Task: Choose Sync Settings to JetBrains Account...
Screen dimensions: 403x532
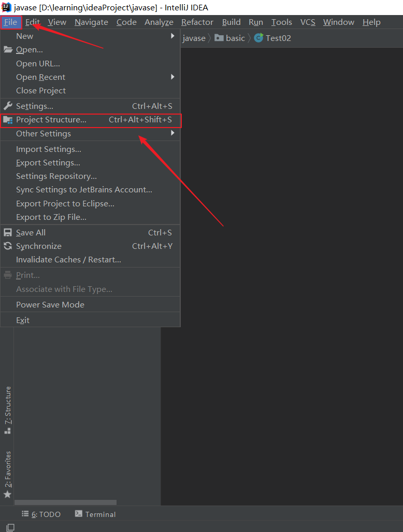Action: coord(84,190)
